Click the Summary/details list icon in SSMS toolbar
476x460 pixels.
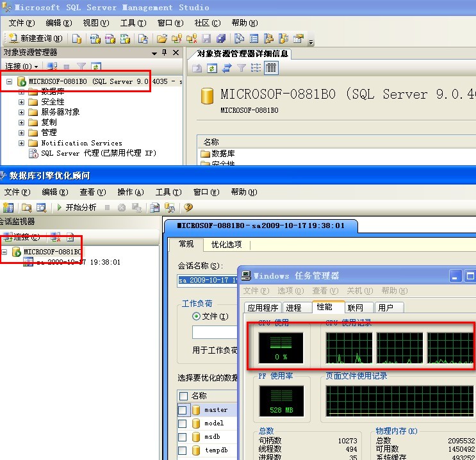click(254, 38)
